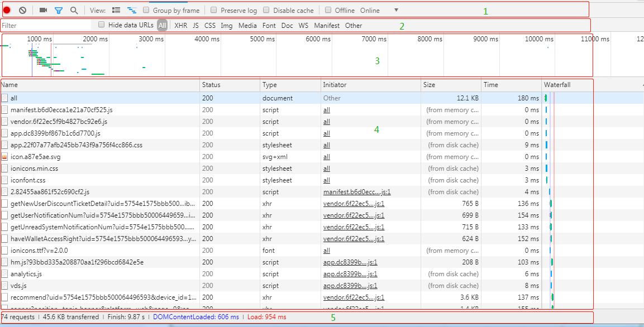
Task: Select the All filter type
Action: point(162,26)
